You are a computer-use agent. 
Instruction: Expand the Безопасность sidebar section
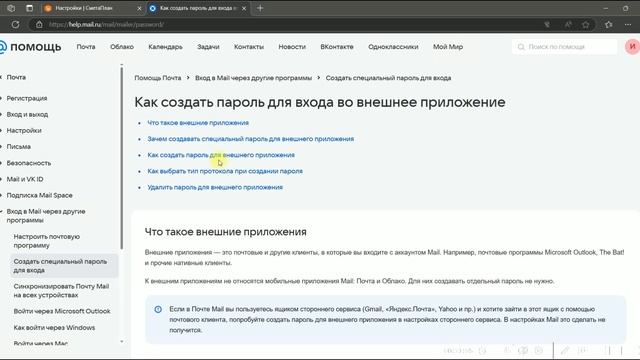(29, 163)
